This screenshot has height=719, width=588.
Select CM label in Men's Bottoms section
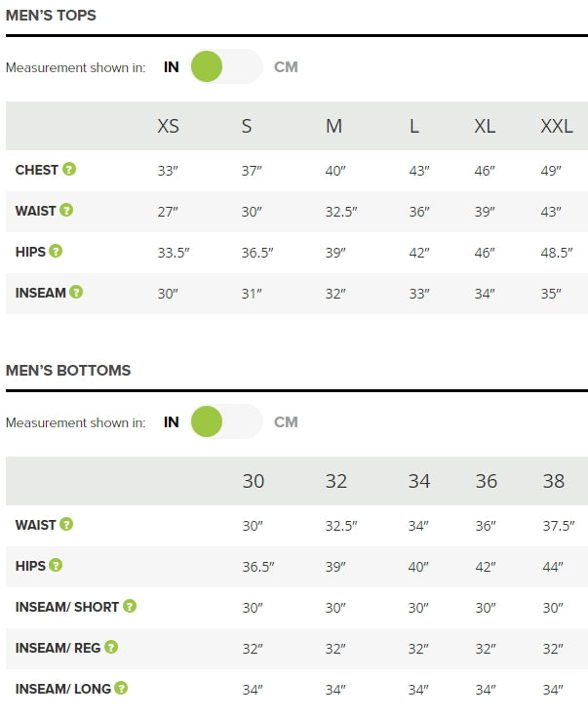point(286,421)
